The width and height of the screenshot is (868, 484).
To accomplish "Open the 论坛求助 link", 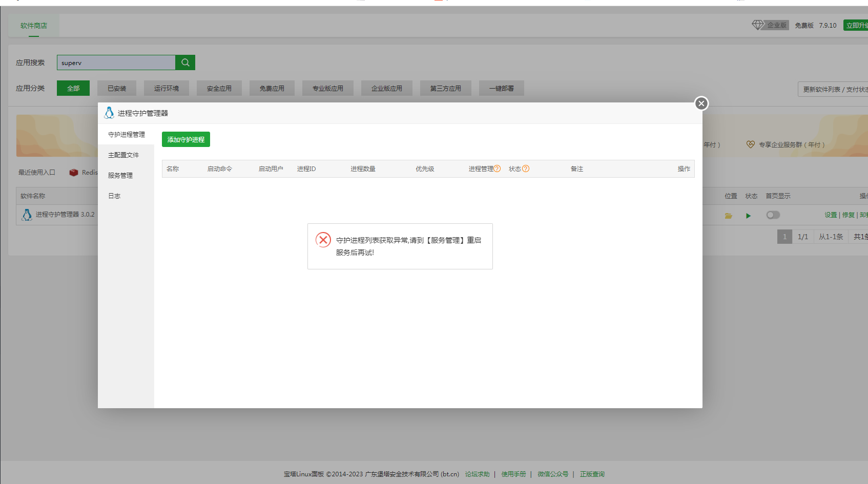I will pyautogui.click(x=477, y=474).
